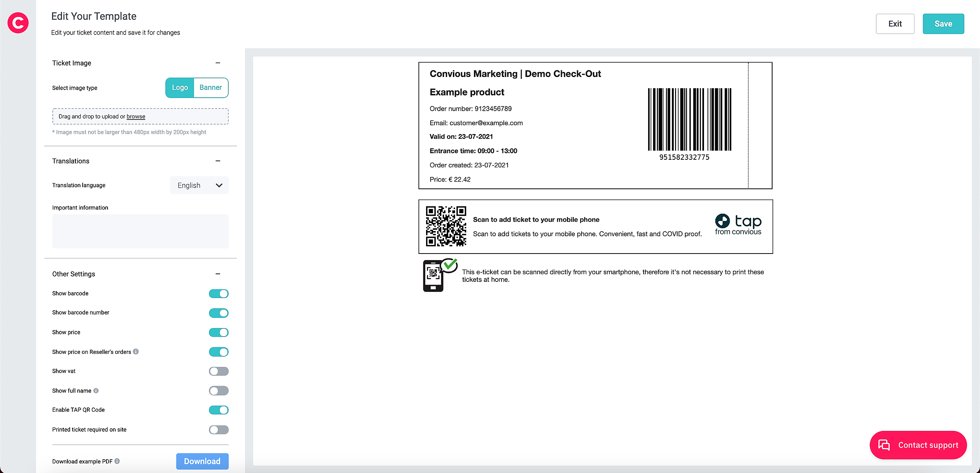Enable the Show vat toggle

click(219, 371)
